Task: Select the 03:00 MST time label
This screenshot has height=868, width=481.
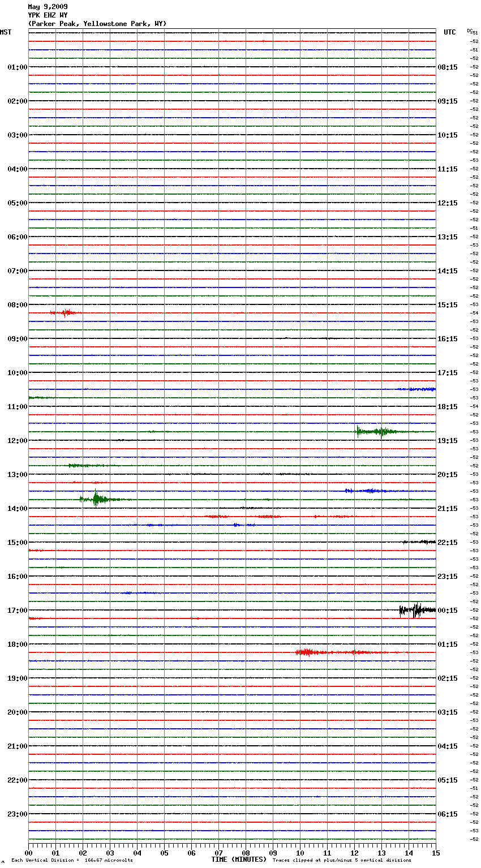Action: (x=18, y=135)
